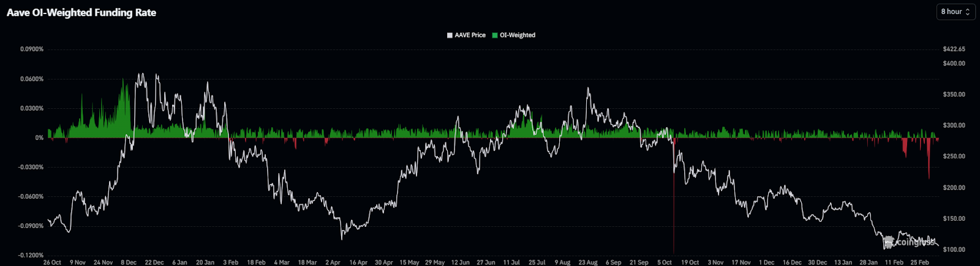Click the -0.0600% left axis label

point(31,196)
